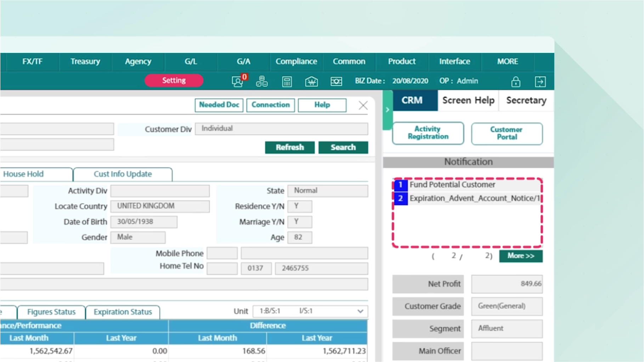Click the Main Officer field
Screen dimensions: 644x362
(507, 351)
